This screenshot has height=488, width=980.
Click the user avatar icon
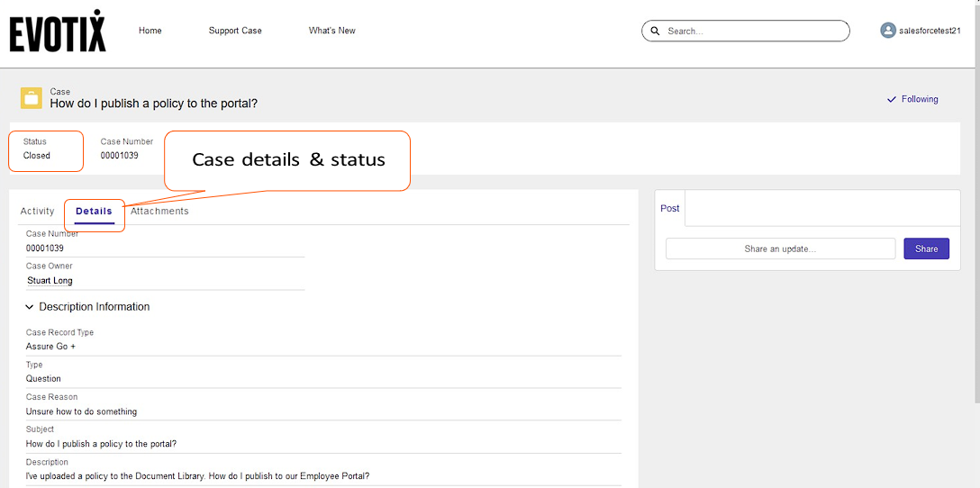point(888,31)
